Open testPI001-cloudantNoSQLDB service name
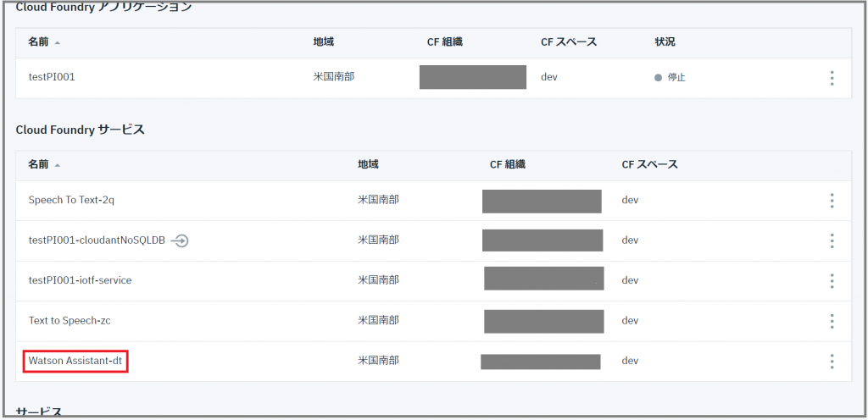Screen dimensions: 868x420 tap(97, 240)
